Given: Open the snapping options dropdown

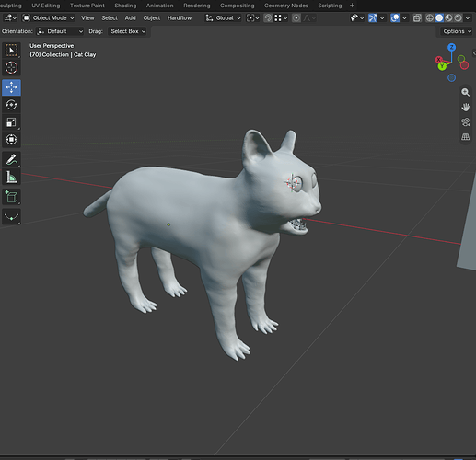Looking at the screenshot, I should pos(281,18).
